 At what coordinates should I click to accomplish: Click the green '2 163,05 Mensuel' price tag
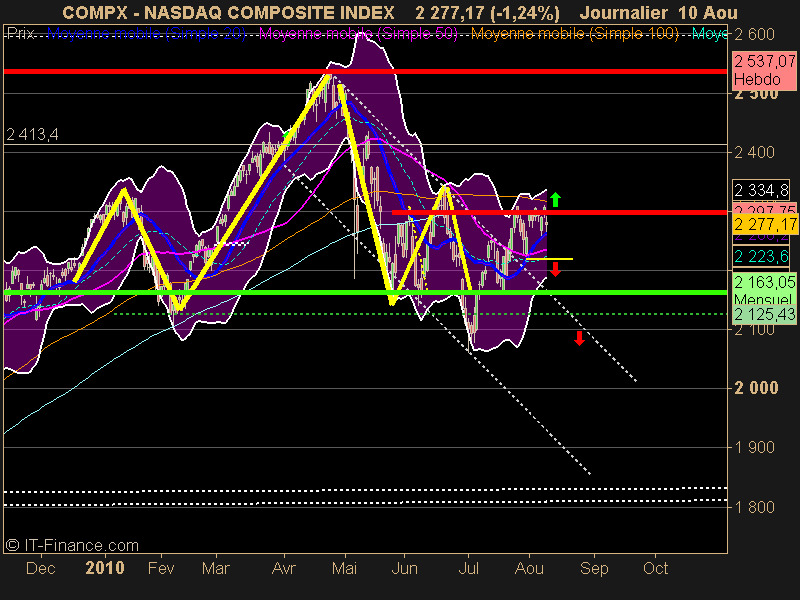click(x=764, y=289)
